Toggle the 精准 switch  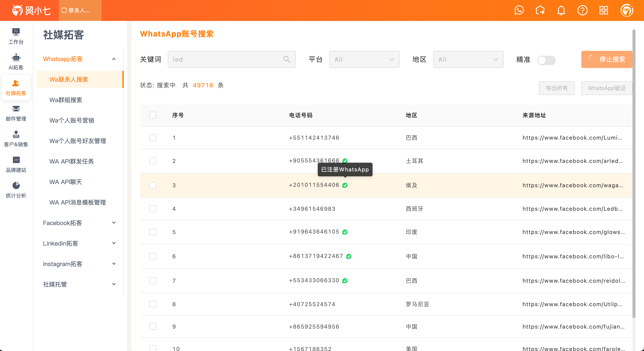point(547,60)
